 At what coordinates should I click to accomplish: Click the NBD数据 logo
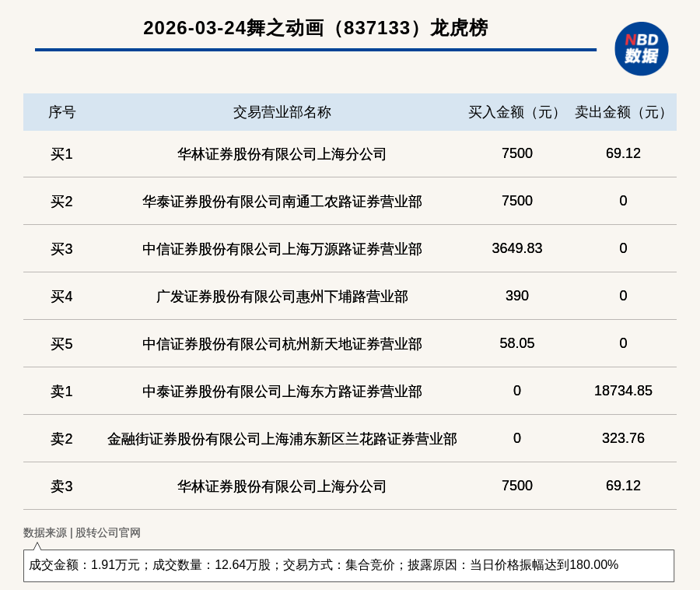(641, 48)
